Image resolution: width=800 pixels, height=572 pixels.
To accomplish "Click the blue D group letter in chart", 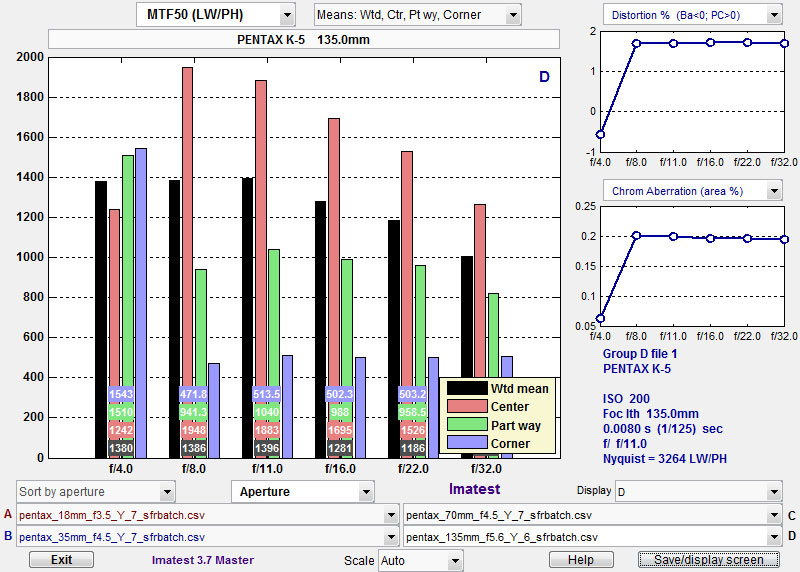I will pos(544,77).
